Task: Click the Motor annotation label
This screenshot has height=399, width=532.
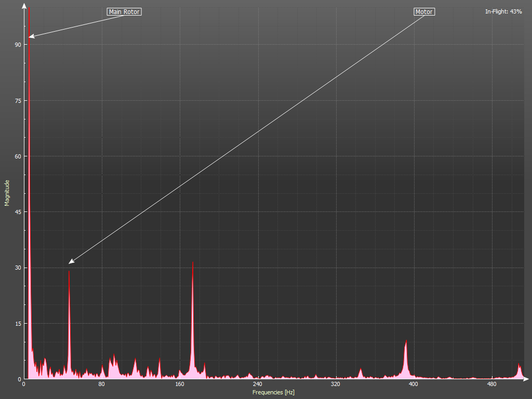Action: pos(424,11)
